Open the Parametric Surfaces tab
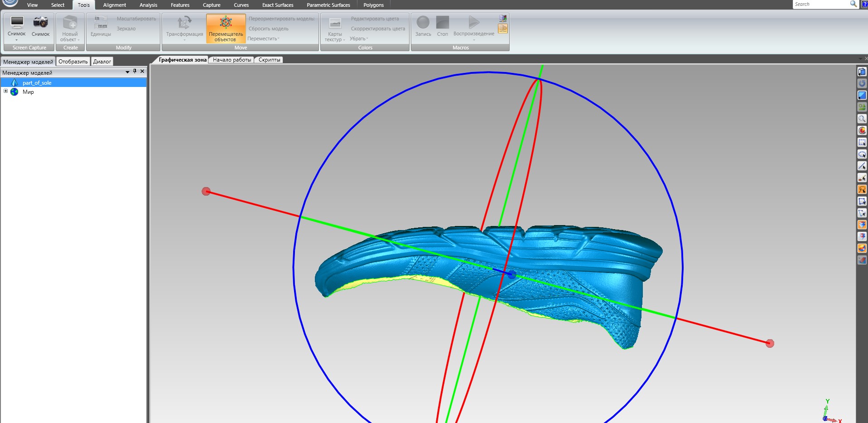The height and width of the screenshot is (423, 868). (x=328, y=5)
